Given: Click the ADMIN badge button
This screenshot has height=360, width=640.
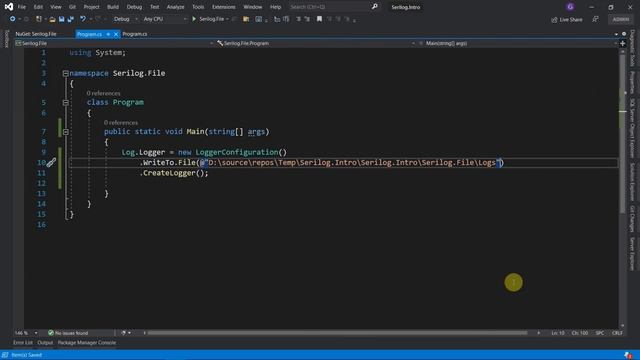Looking at the screenshot, I should click(x=621, y=19).
